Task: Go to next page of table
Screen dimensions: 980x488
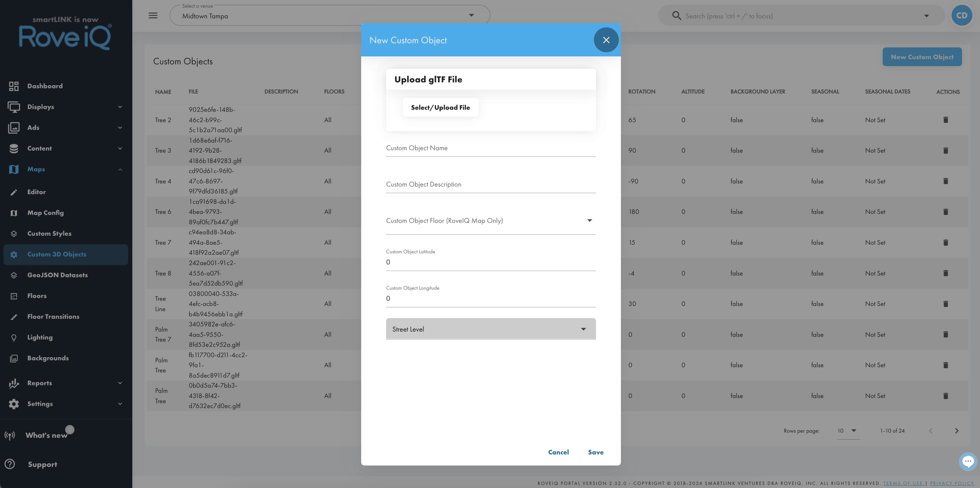Action: (x=957, y=431)
